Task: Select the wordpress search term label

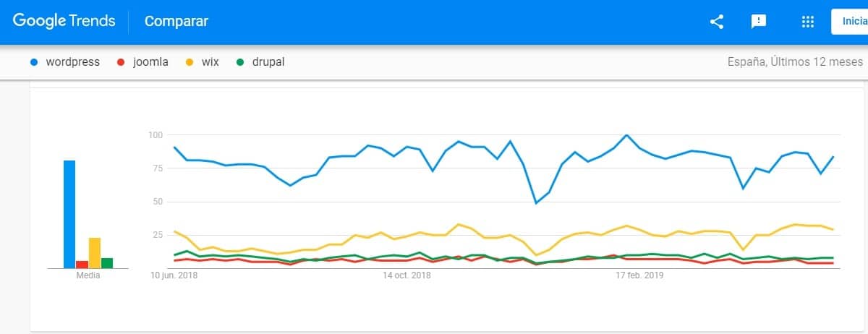Action: (x=73, y=62)
